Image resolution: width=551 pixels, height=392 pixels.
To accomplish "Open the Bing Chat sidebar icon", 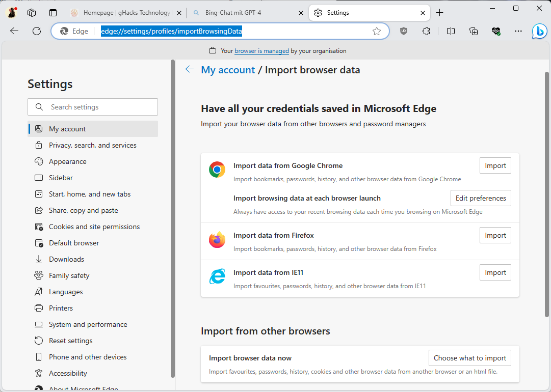I will 539,31.
